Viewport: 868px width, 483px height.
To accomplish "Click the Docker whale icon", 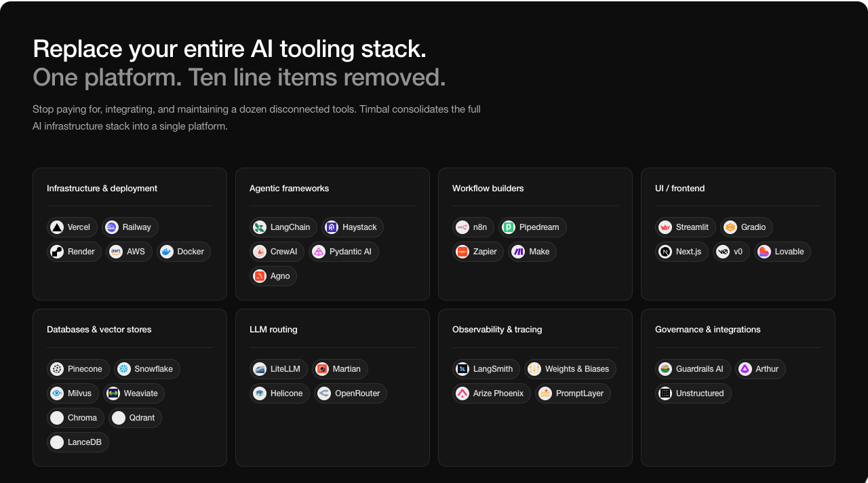I will pos(167,252).
